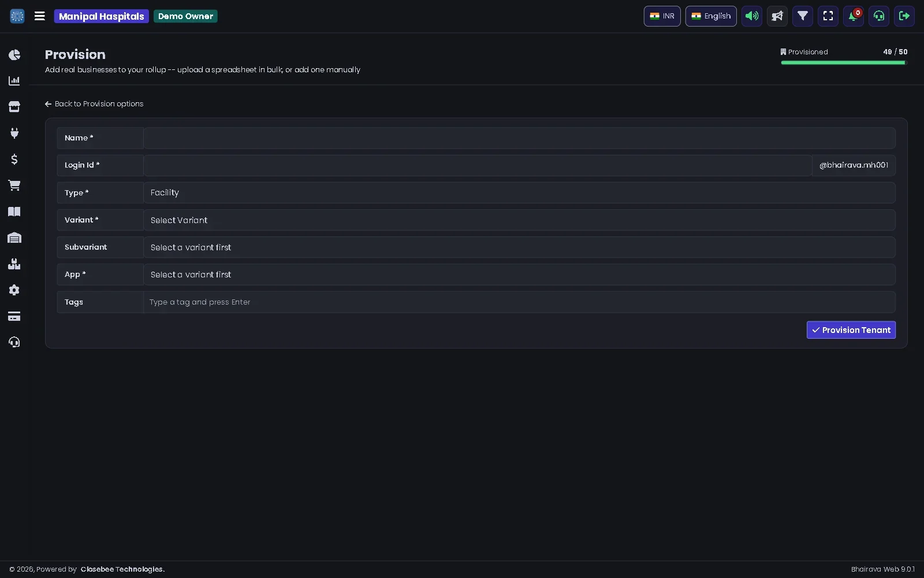The height and width of the screenshot is (578, 924).
Task: Open the notifications bell icon
Action: [854, 16]
